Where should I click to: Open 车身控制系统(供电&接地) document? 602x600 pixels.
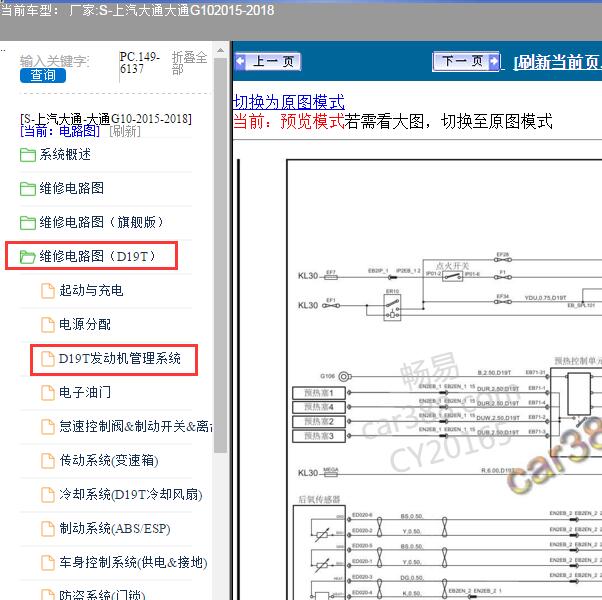133,562
